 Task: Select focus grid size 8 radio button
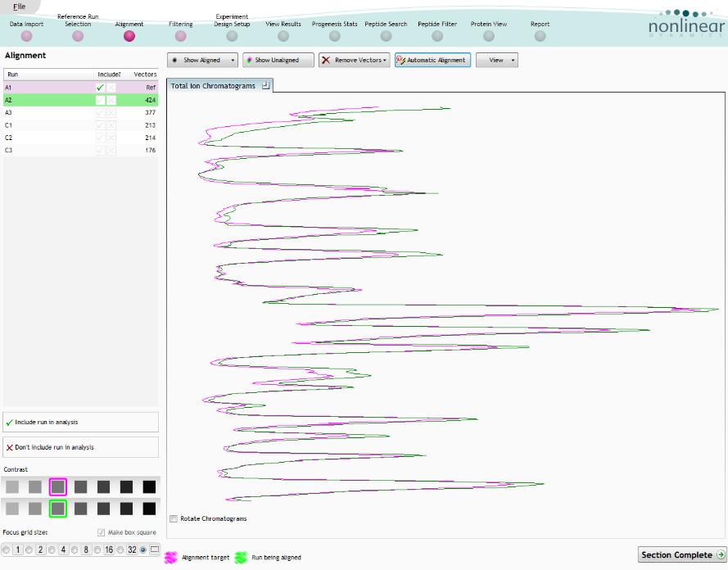pyautogui.click(x=75, y=550)
